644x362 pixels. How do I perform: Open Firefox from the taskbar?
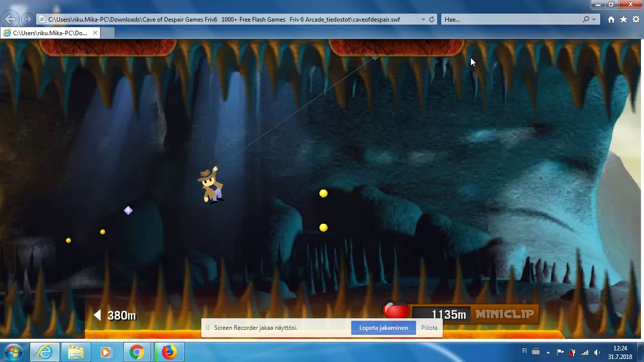coord(169,352)
